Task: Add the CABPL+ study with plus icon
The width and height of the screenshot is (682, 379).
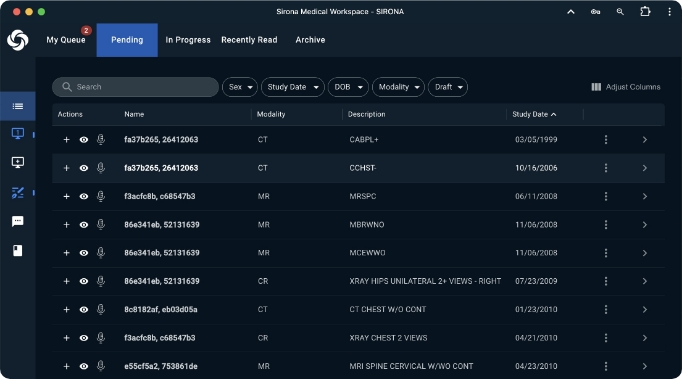Action: coord(67,140)
